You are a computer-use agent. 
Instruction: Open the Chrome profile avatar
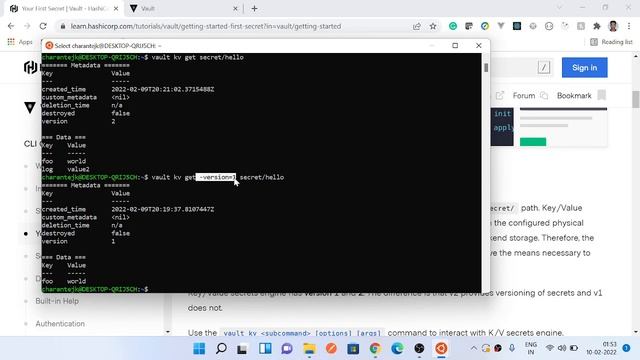[613, 26]
